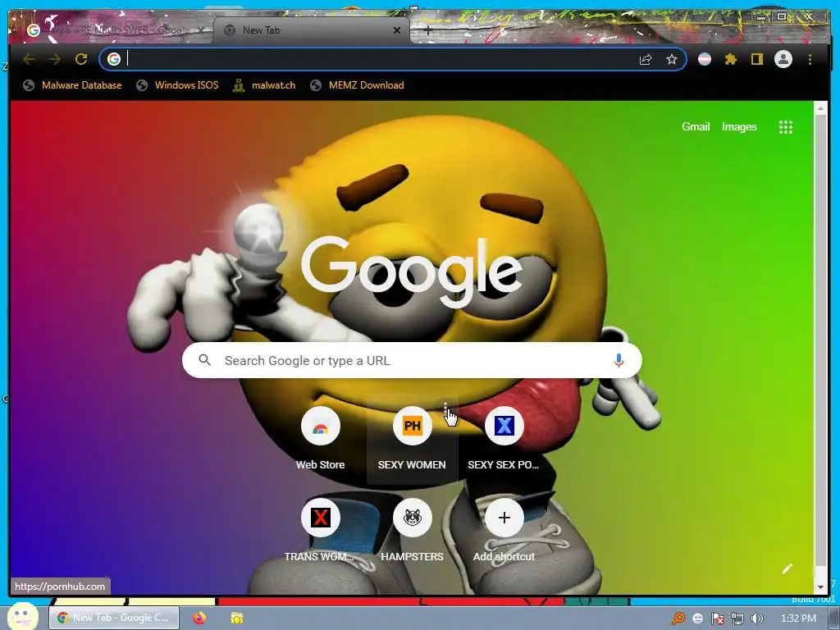Viewport: 840px width, 630px height.
Task: Start voice search with microphone icon
Action: coord(619,361)
